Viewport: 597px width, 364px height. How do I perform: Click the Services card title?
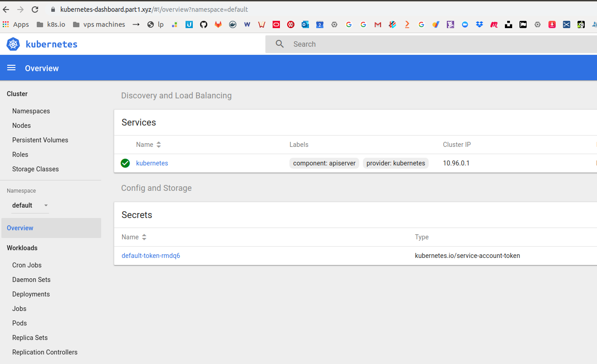pos(139,122)
